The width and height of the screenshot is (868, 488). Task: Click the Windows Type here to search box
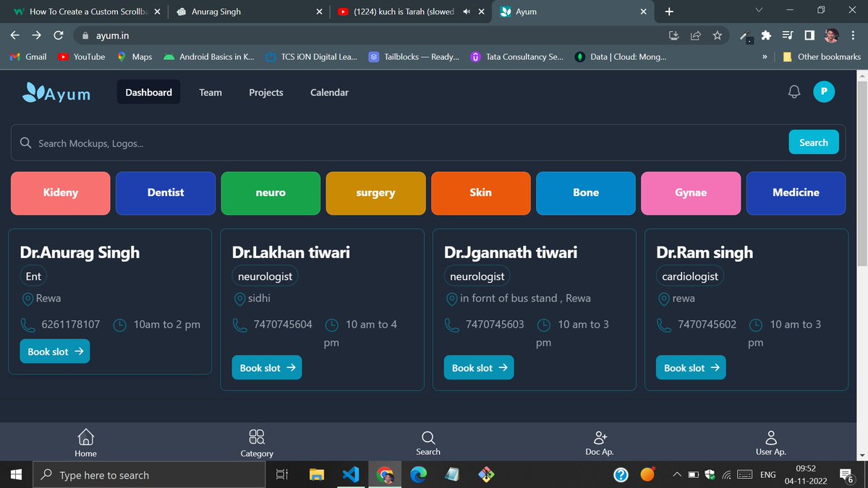149,475
